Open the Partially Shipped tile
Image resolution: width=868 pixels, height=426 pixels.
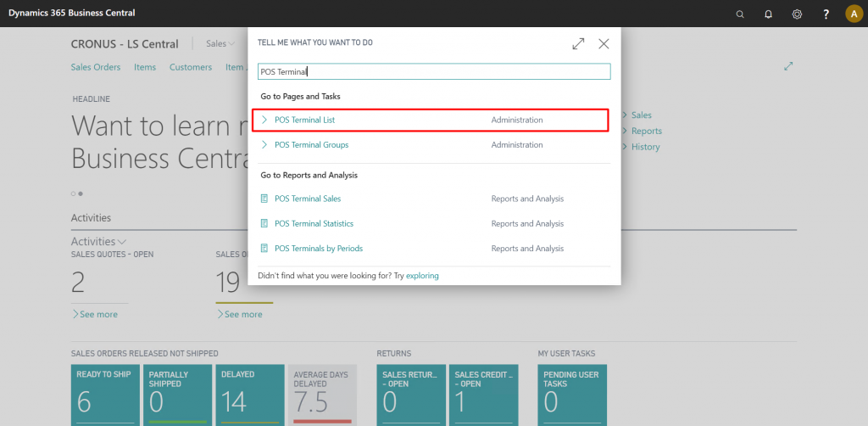[x=178, y=395]
